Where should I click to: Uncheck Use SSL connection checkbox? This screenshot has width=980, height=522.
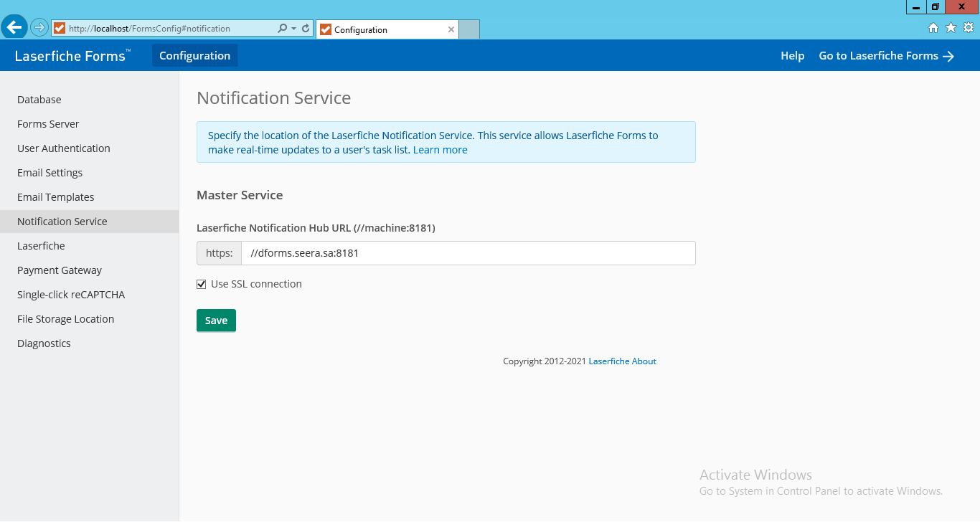pos(202,285)
